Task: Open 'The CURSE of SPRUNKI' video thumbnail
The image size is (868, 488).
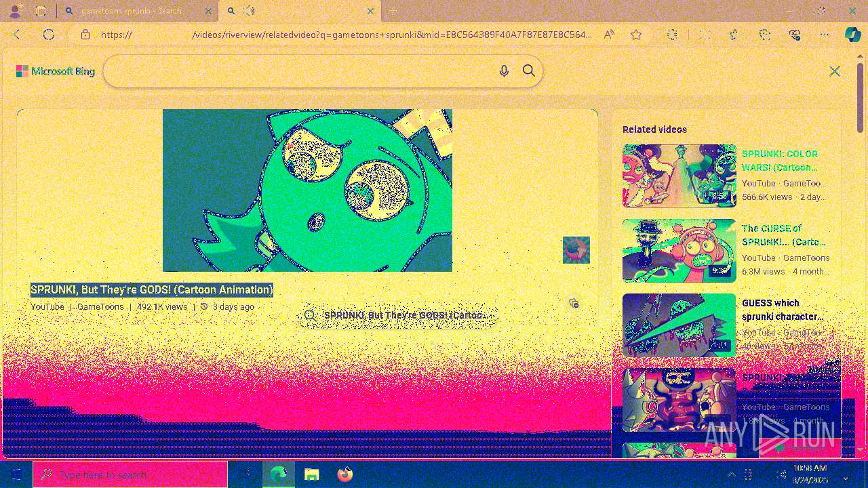Action: 679,250
